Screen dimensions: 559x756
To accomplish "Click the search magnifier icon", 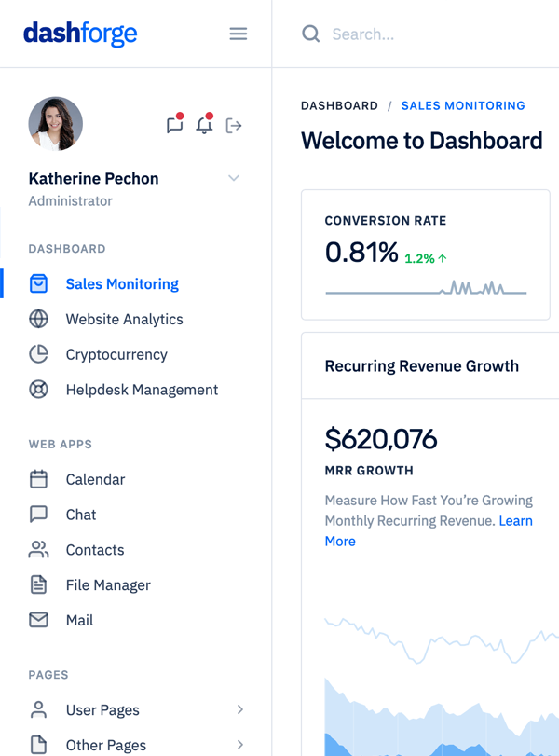I will point(310,34).
